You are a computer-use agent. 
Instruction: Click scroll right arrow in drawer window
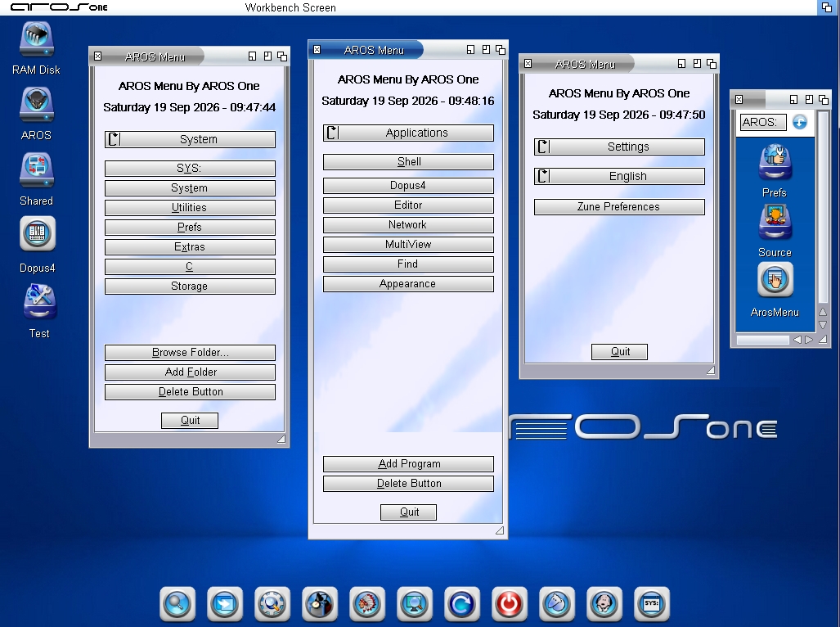pyautogui.click(x=809, y=340)
